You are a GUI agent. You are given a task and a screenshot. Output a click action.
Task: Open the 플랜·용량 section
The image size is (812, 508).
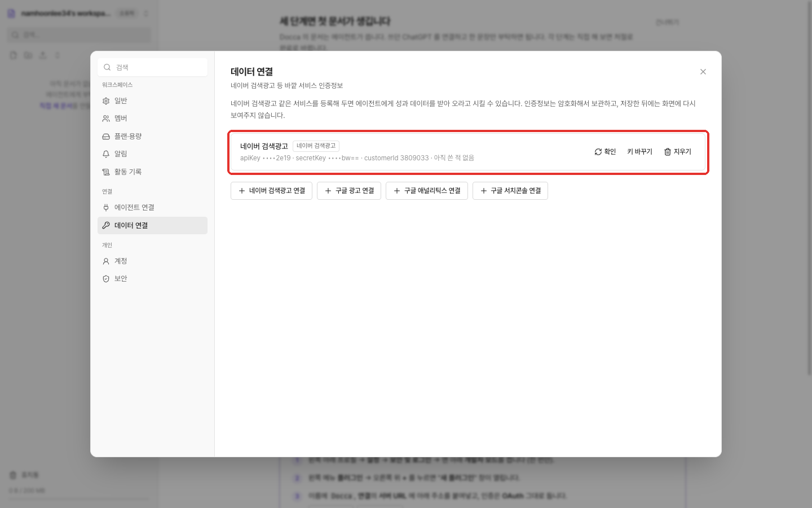coord(152,136)
